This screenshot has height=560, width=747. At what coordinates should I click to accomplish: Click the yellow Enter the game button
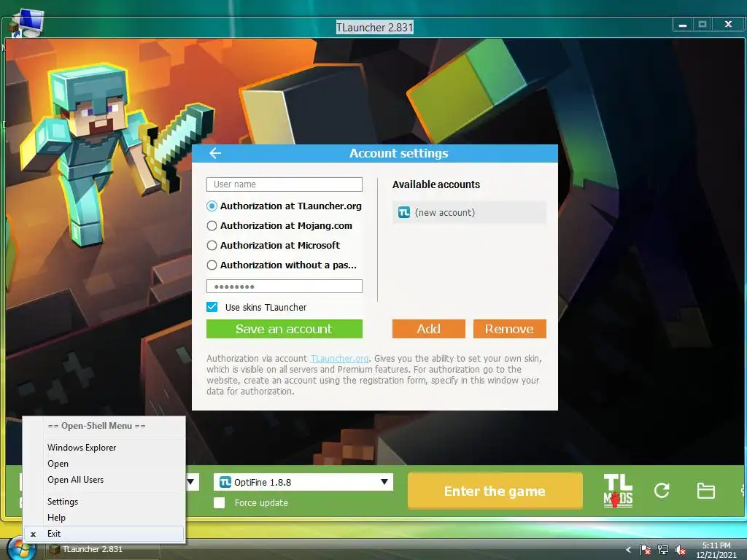point(495,491)
